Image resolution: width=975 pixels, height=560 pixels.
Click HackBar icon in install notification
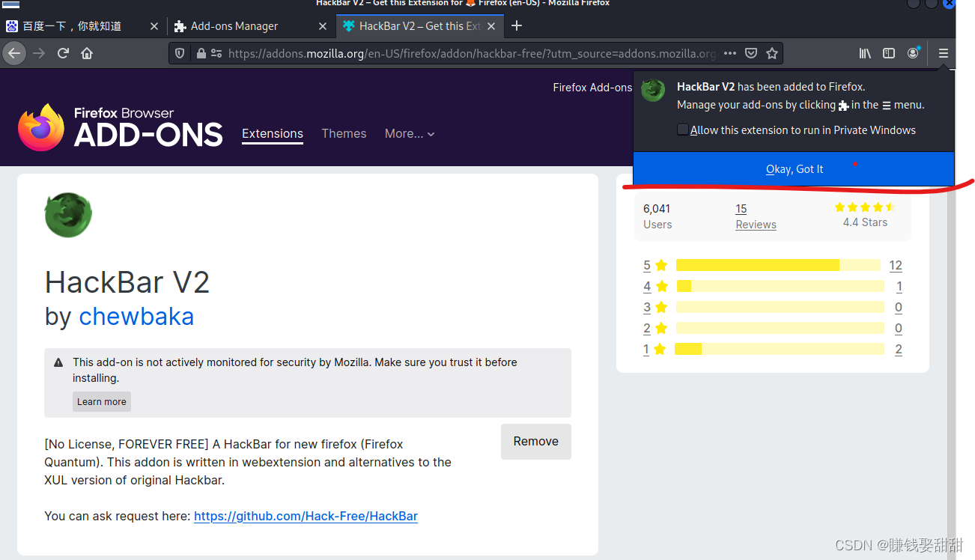(653, 91)
